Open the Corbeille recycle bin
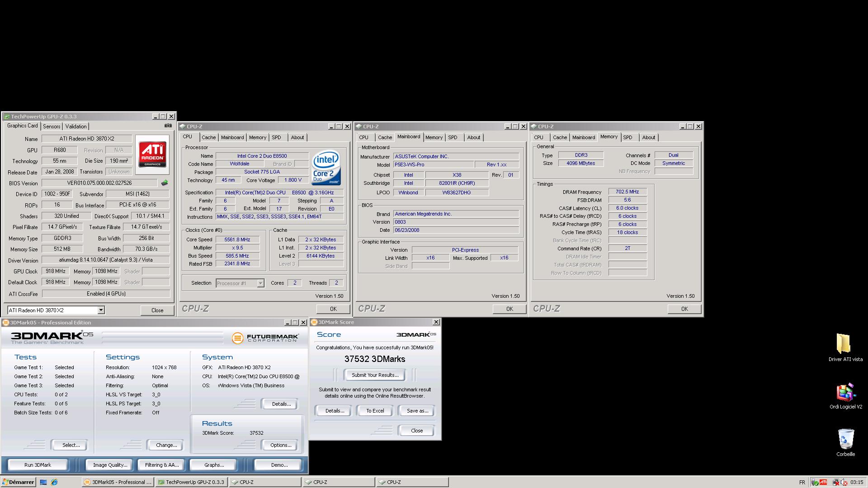The width and height of the screenshot is (868, 488). click(x=845, y=443)
